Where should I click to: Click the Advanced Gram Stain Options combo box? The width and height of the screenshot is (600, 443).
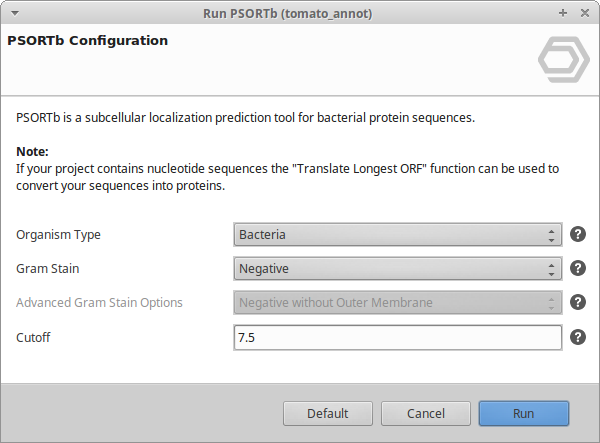[x=396, y=302]
